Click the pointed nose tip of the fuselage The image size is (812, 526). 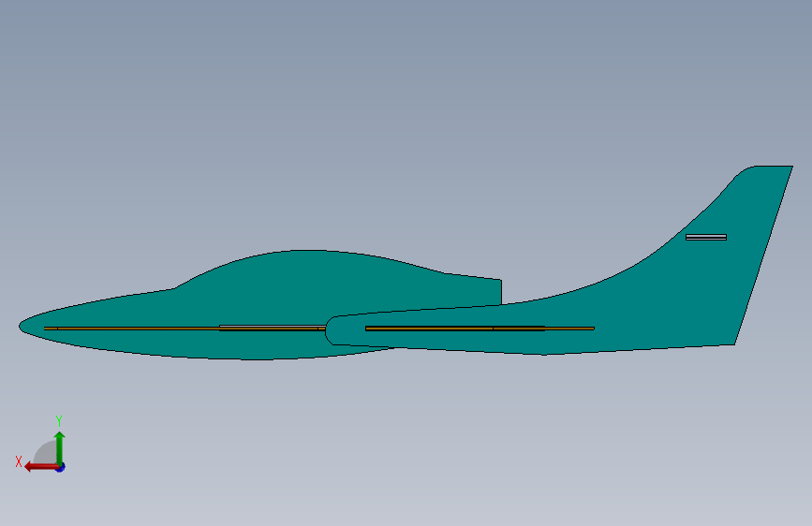[22, 327]
